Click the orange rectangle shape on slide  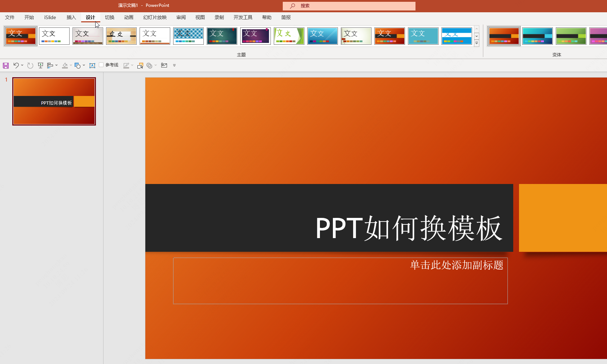(563, 218)
